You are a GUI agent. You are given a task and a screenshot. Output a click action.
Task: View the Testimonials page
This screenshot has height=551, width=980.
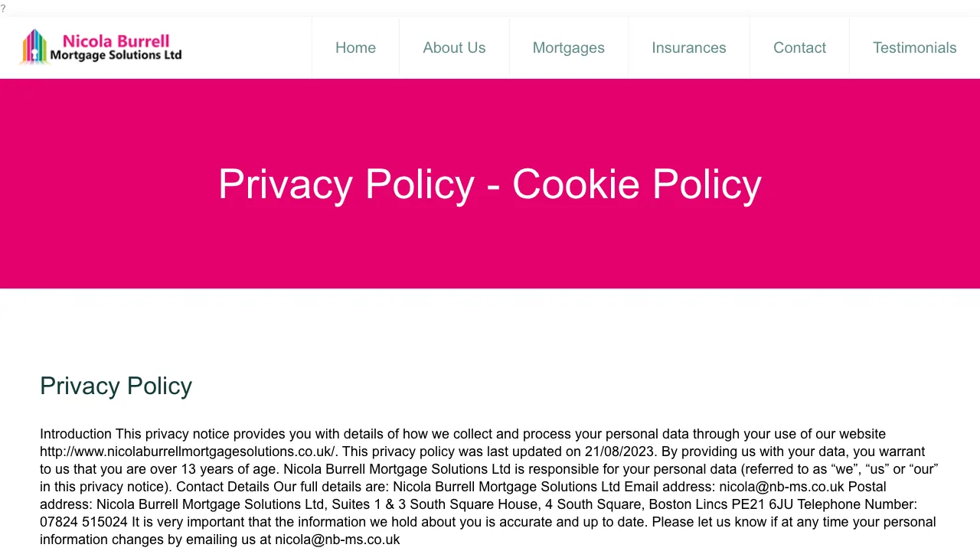tap(914, 47)
